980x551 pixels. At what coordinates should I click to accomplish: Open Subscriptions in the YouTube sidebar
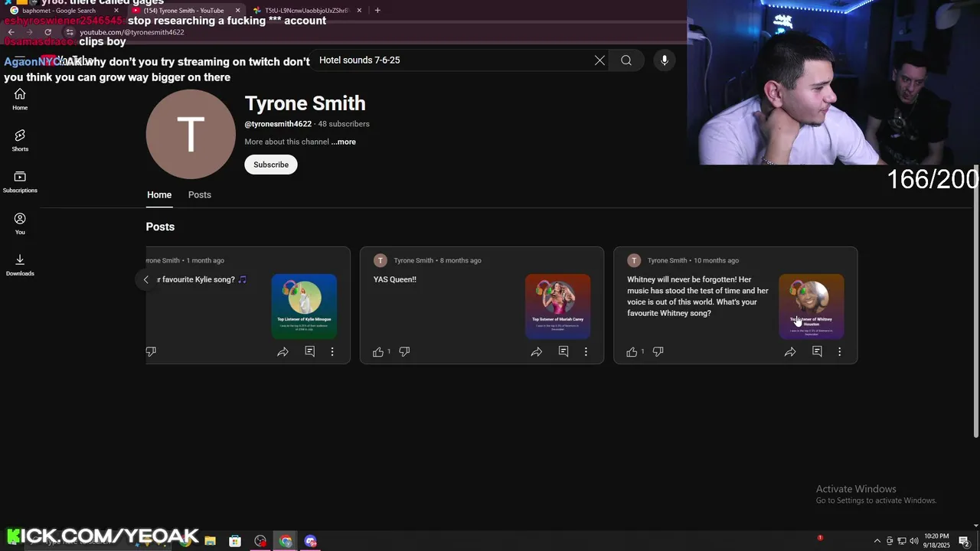point(20,181)
